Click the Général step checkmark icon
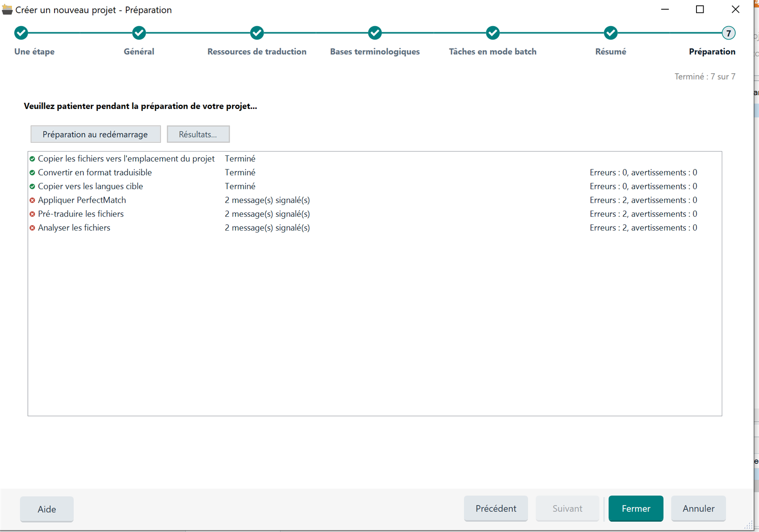Screen dimensions: 759x532 click(139, 32)
